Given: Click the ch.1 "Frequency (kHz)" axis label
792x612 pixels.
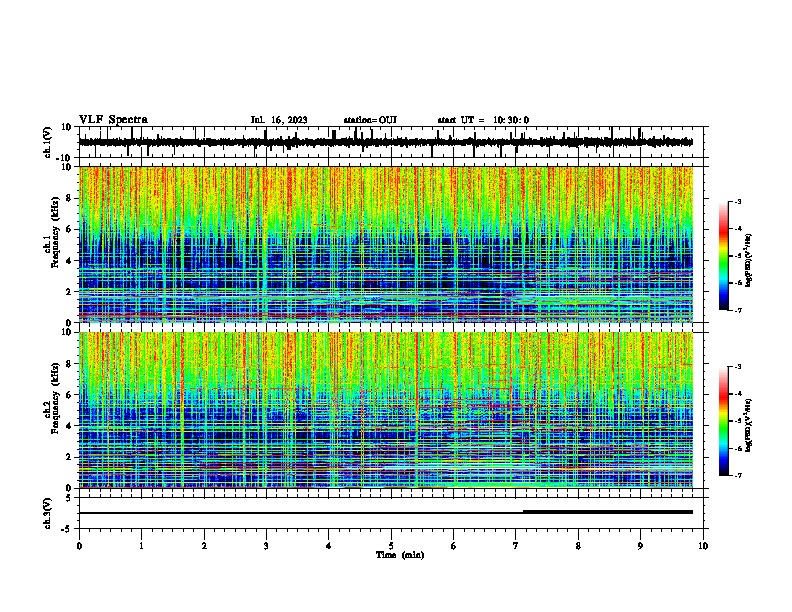Looking at the screenshot, I should click(56, 232).
